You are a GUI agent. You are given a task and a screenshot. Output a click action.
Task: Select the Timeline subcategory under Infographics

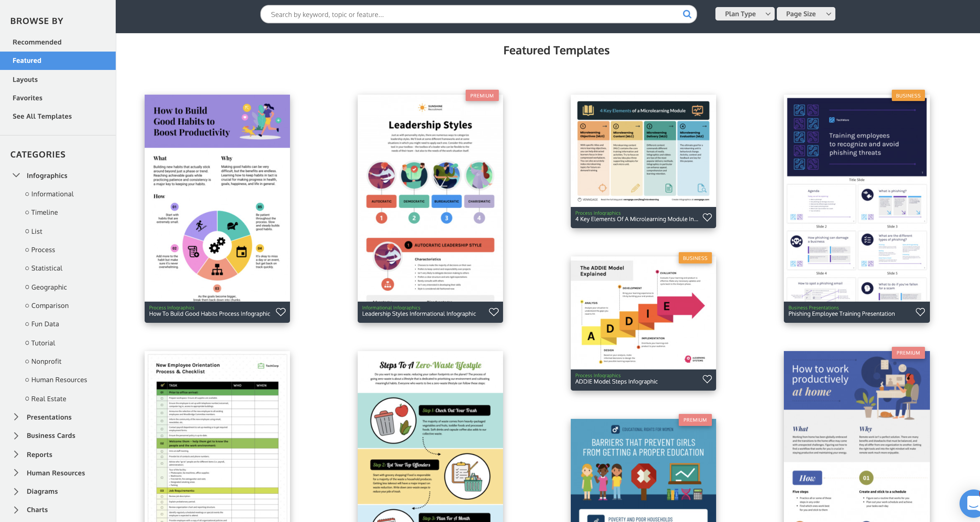pyautogui.click(x=44, y=212)
